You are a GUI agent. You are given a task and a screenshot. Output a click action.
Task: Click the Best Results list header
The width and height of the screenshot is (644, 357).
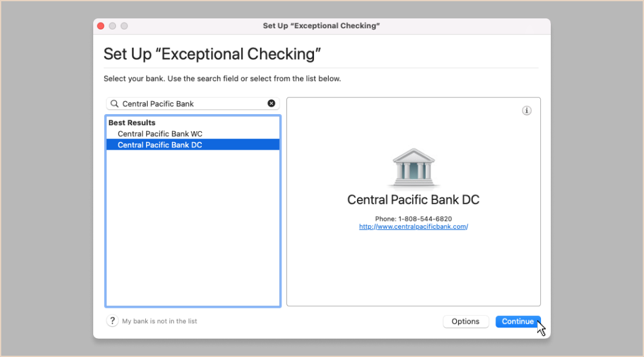click(x=132, y=123)
